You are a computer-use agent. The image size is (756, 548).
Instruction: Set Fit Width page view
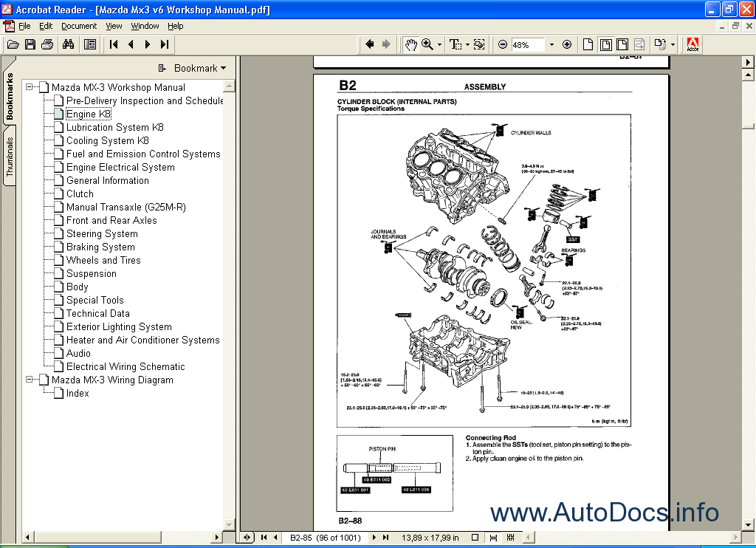point(622,45)
